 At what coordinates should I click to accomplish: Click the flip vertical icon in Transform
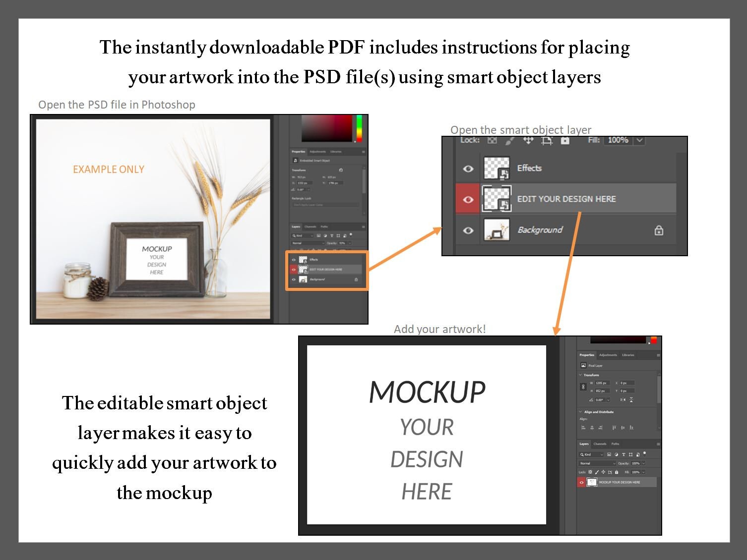point(631,399)
